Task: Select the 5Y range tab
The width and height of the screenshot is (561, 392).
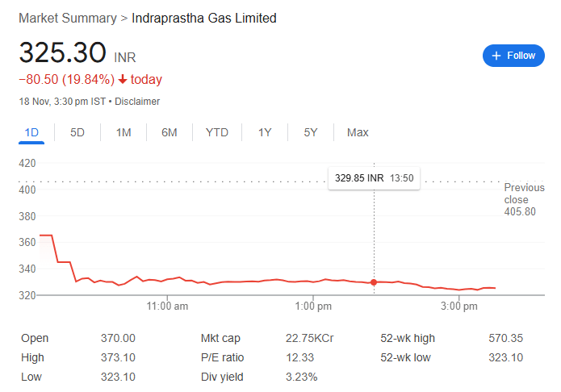Action: coord(311,132)
